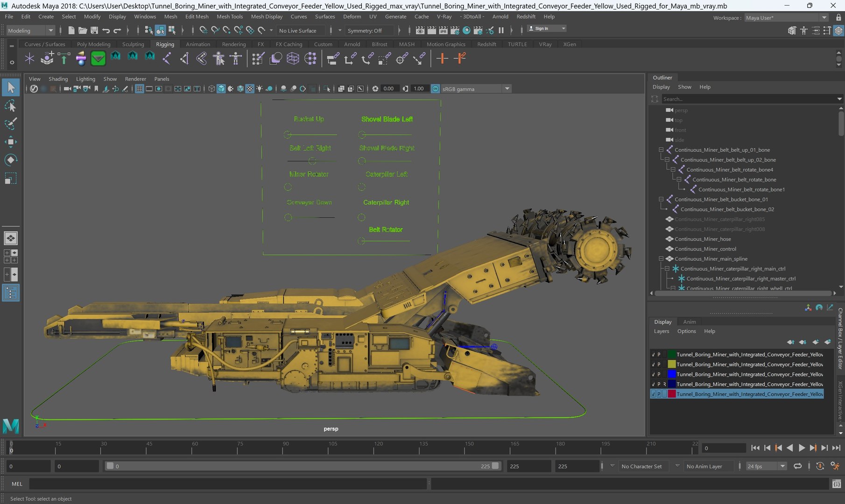Go to start of playback range
845x504 pixels.
(755, 448)
